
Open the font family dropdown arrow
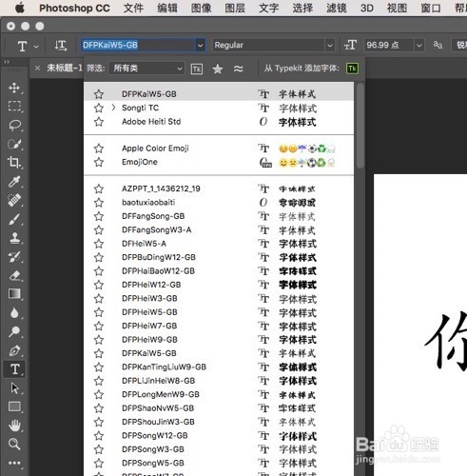201,46
